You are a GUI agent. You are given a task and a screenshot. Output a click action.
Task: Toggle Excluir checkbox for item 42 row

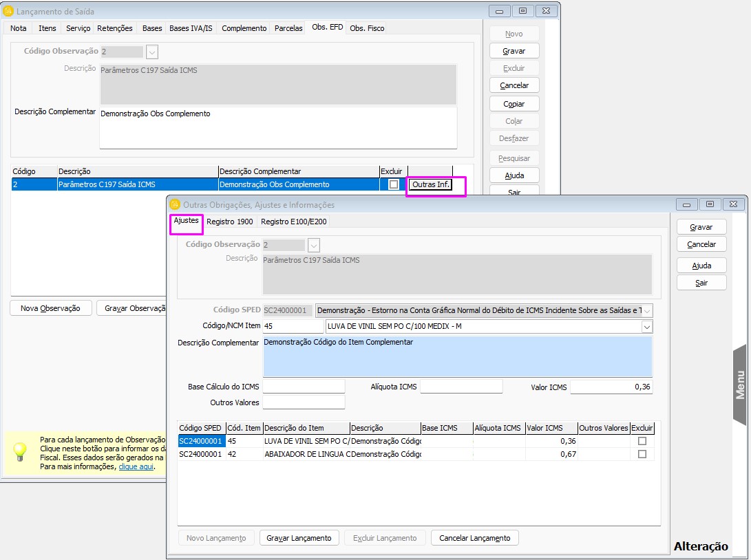[x=642, y=454]
